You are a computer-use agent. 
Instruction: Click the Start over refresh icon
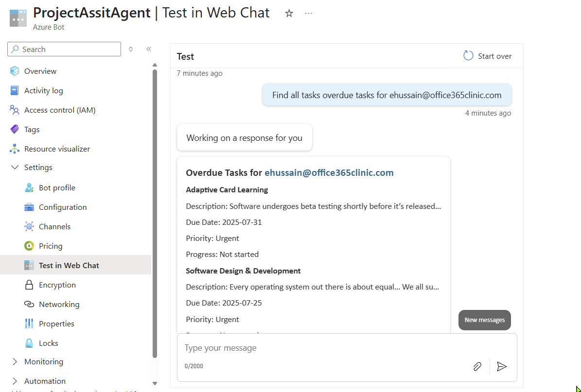(x=468, y=56)
